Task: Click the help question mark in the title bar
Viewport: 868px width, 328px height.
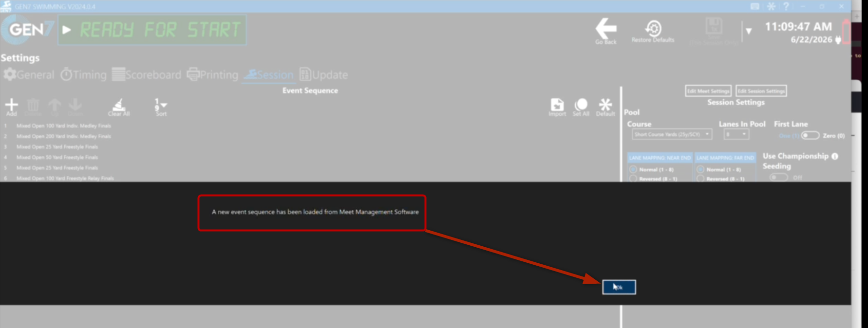Action: 786,6
